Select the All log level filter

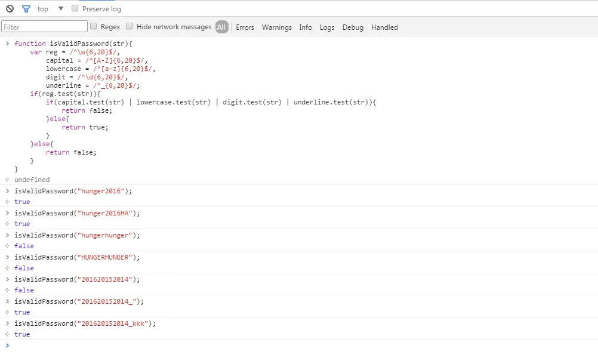coord(221,27)
